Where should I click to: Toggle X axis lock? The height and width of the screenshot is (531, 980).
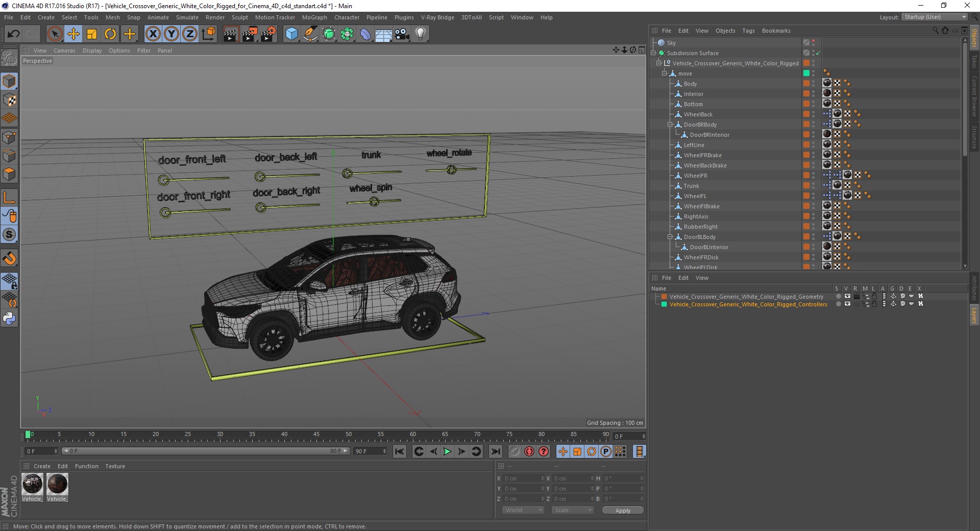pyautogui.click(x=153, y=34)
